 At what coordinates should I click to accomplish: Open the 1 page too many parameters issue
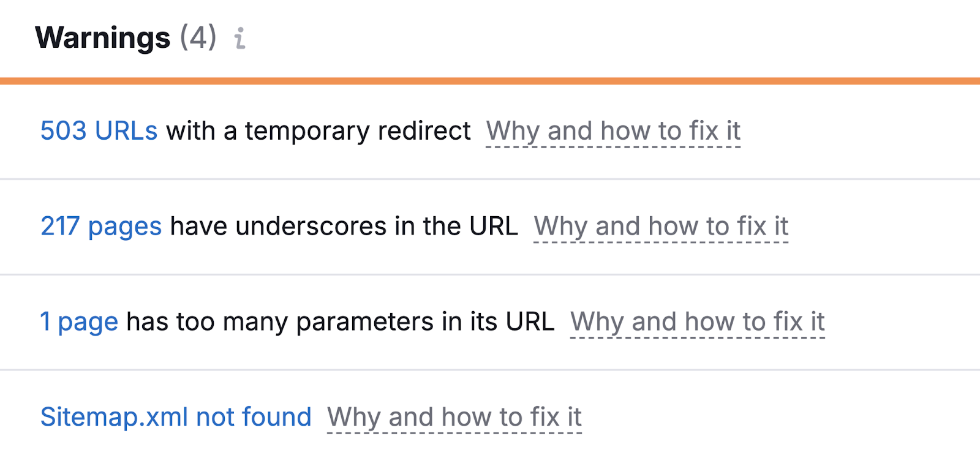(x=78, y=322)
